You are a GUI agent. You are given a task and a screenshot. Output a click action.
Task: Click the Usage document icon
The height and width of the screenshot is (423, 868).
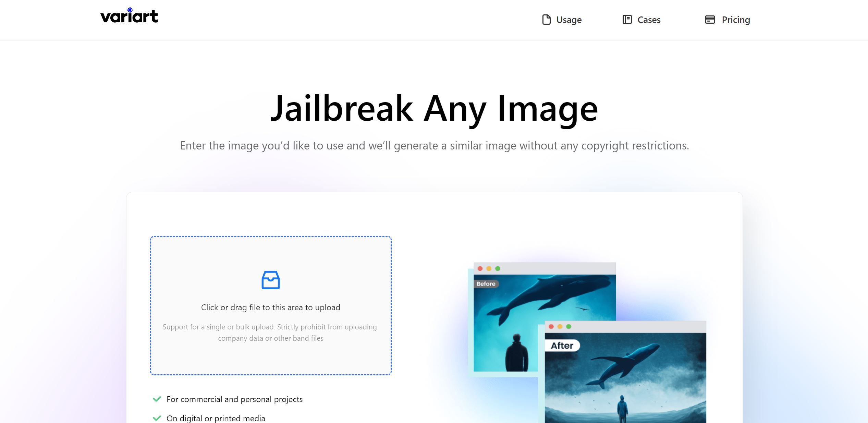[x=546, y=20]
